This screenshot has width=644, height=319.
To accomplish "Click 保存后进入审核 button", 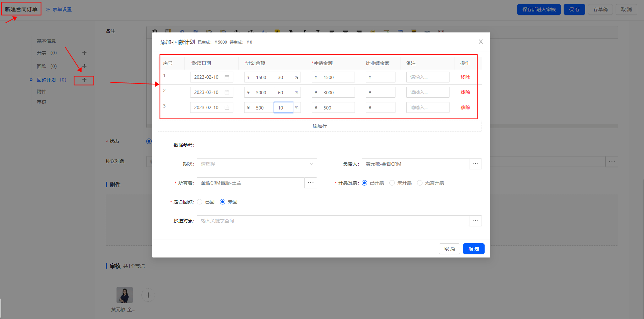I will tap(539, 9).
